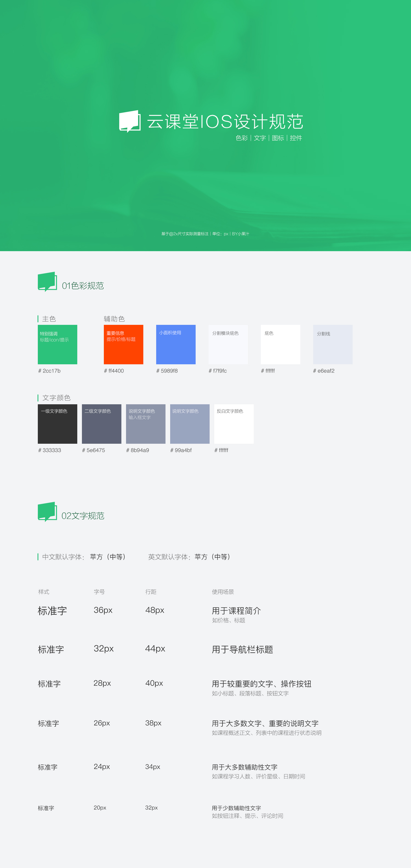Click 如课程学习人数、评价星级、日期时间 note

pos(258,776)
